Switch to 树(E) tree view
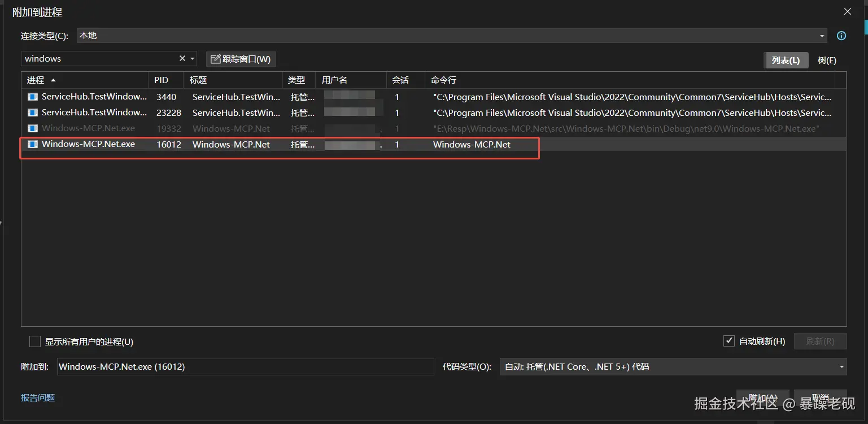This screenshot has height=424, width=868. (x=827, y=60)
